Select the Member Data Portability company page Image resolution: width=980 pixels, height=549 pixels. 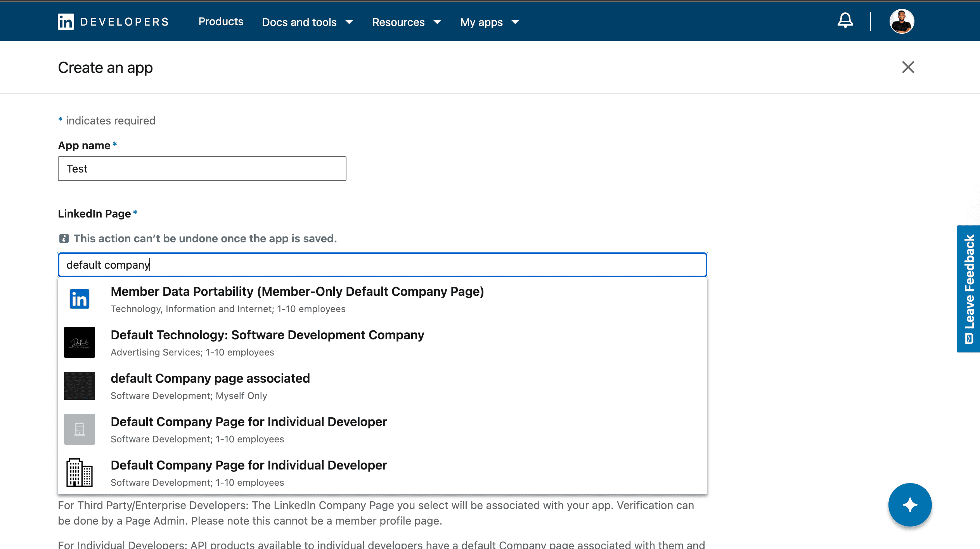point(297,291)
